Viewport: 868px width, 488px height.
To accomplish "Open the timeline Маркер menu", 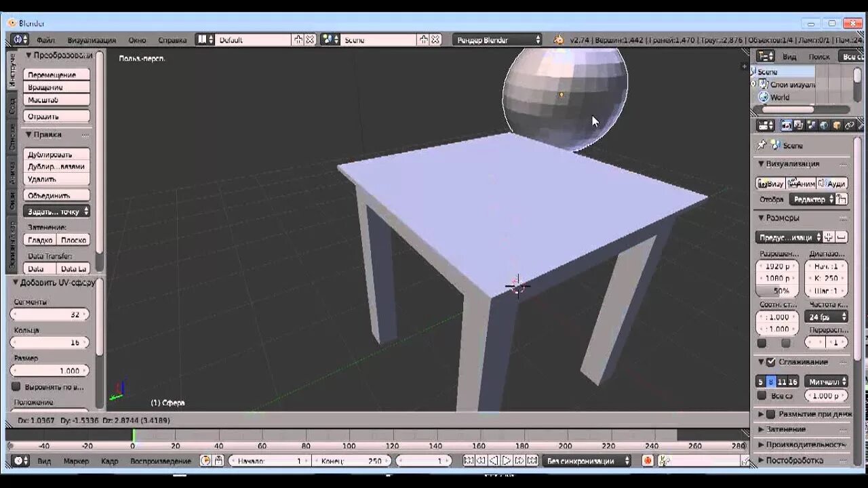I will 76,461.
